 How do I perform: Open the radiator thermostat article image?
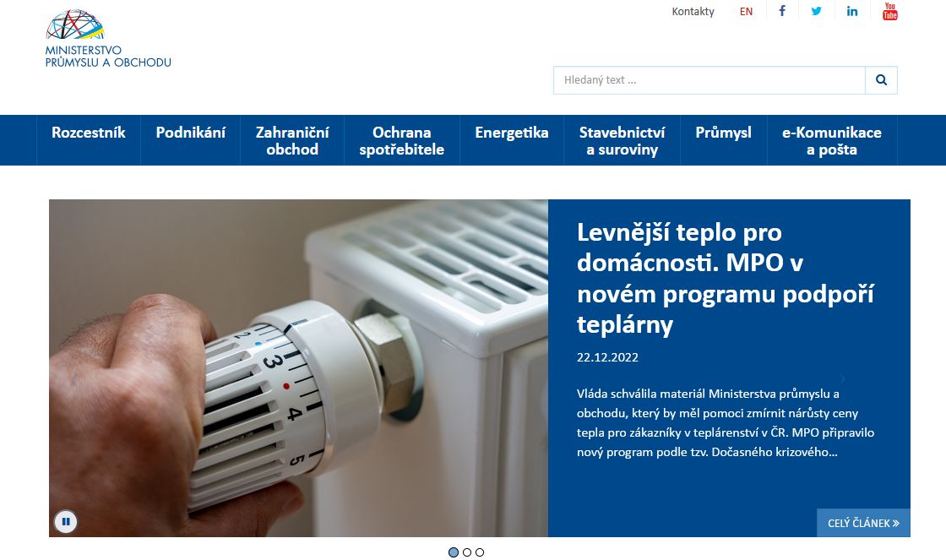coord(299,368)
